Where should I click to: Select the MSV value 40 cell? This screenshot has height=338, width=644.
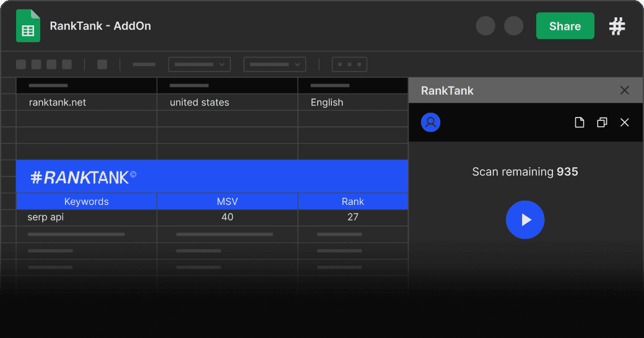(227, 217)
